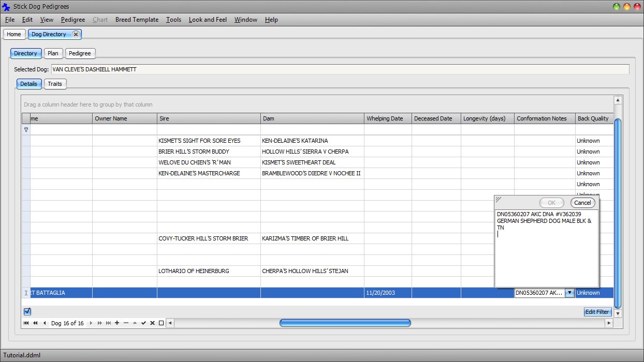
Task: Toggle the filter enabled checkbox
Action: 27,311
